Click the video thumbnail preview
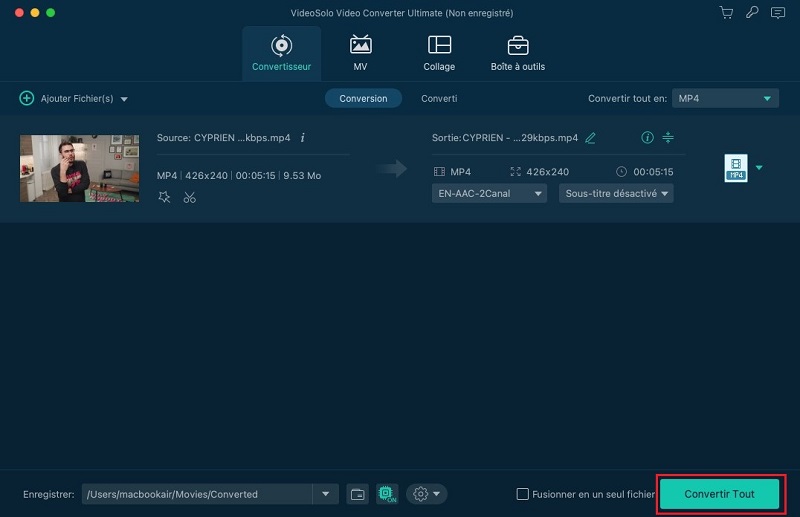 (x=65, y=168)
